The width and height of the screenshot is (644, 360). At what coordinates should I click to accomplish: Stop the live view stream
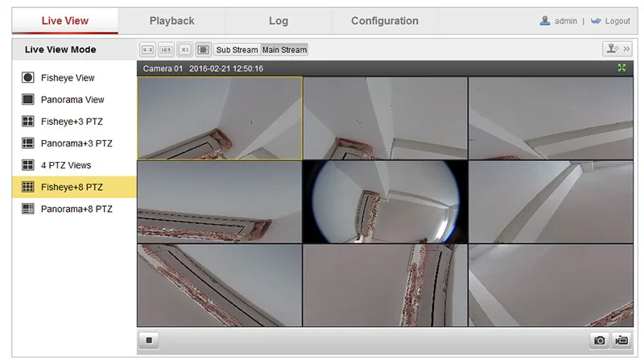[148, 341]
